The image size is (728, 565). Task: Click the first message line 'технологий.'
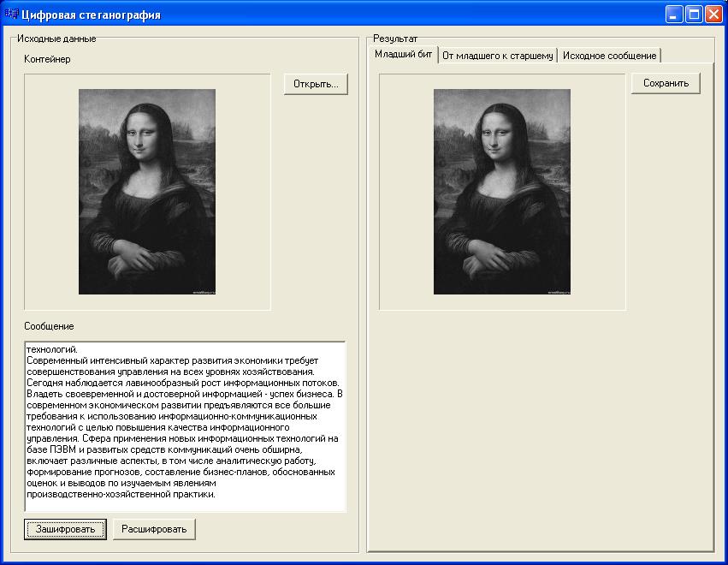point(52,349)
